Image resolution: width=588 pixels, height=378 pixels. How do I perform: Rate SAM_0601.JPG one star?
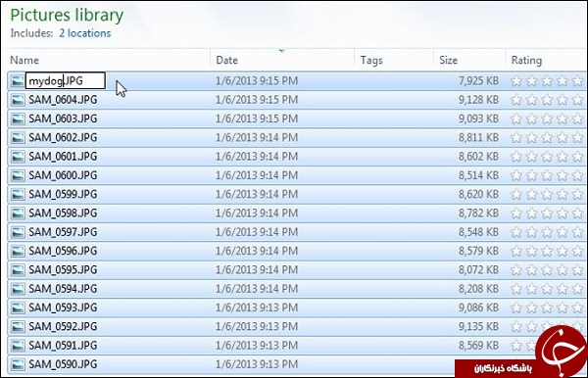[x=516, y=157]
